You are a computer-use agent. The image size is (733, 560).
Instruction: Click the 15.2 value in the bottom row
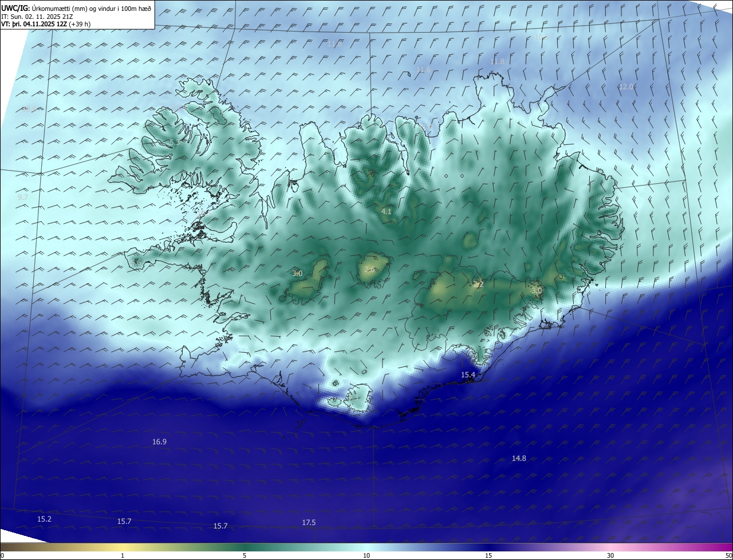(44, 519)
